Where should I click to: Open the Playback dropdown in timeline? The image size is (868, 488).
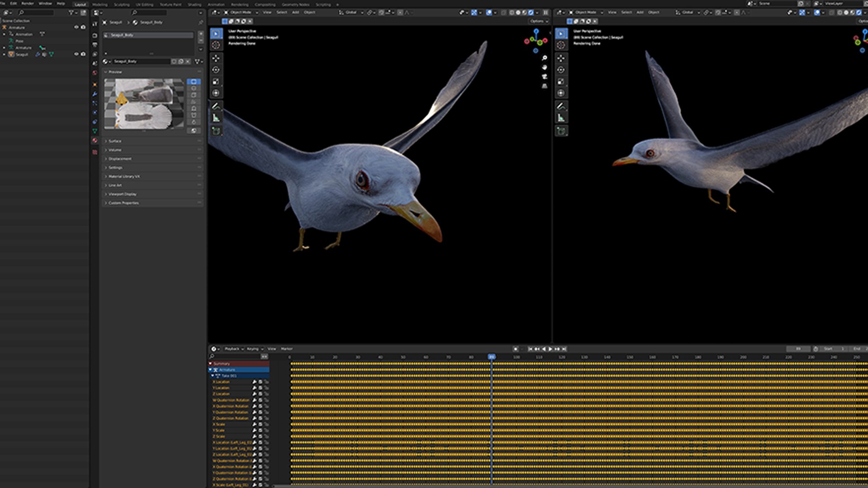point(233,349)
